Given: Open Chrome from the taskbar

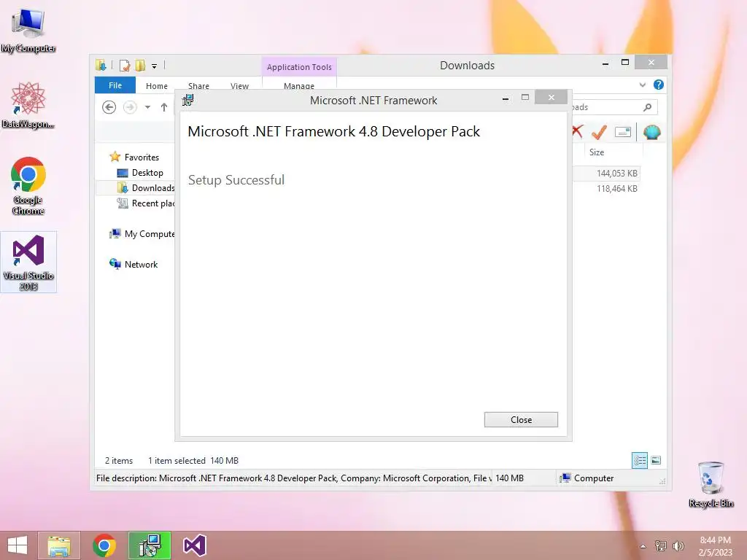Looking at the screenshot, I should click(104, 545).
